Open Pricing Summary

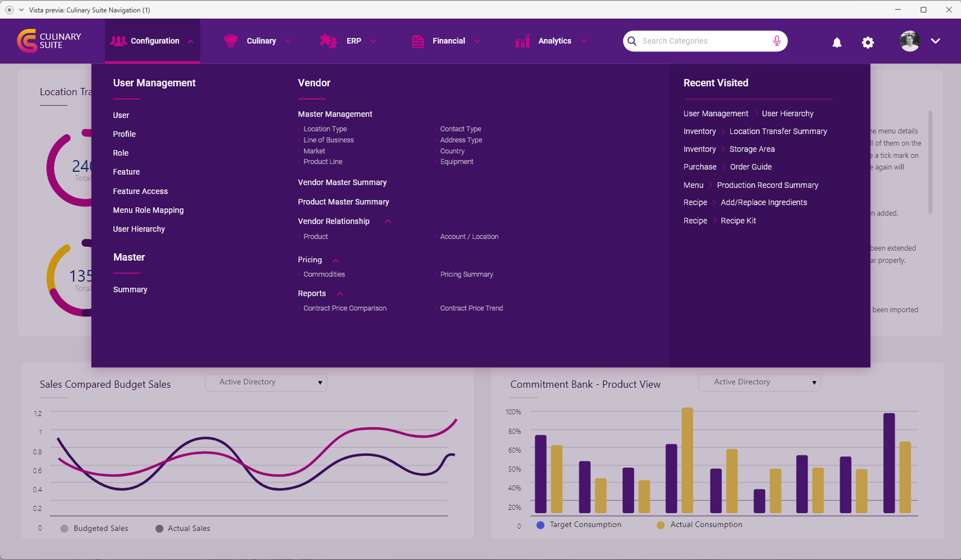(466, 274)
